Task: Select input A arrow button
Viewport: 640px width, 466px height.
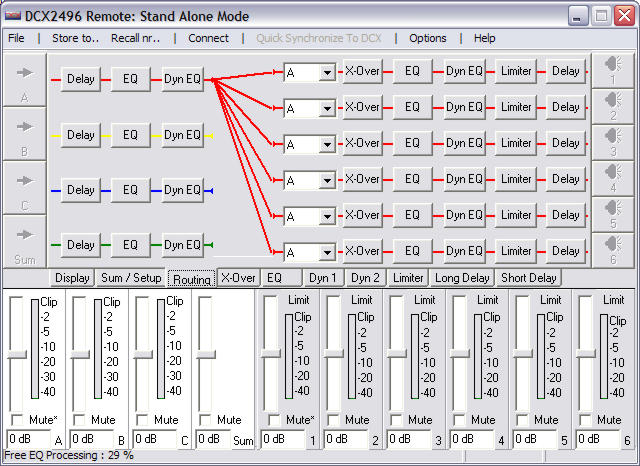Action: pos(24,80)
